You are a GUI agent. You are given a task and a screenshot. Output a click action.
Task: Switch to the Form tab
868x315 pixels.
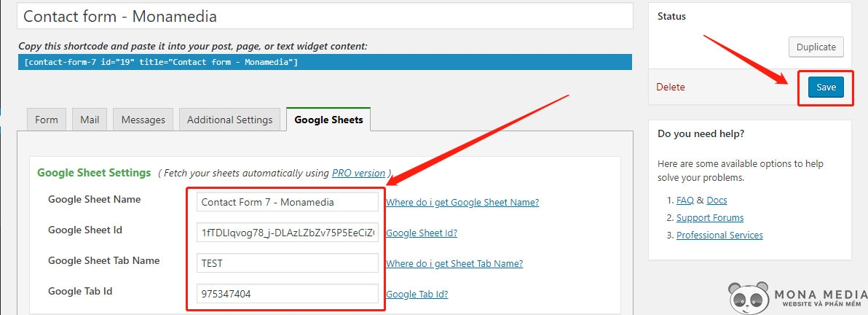[47, 120]
